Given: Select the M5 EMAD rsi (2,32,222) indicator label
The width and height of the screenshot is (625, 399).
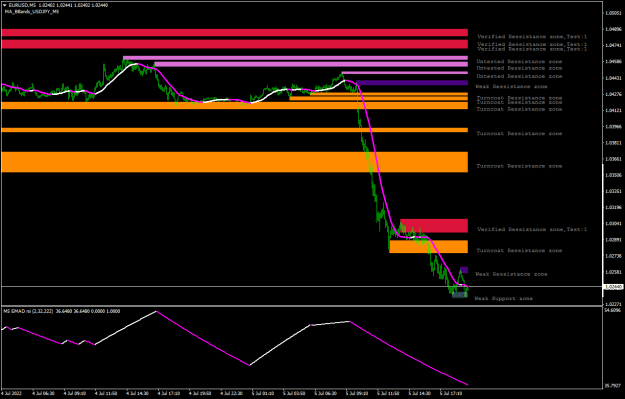Looking at the screenshot, I should pyautogui.click(x=28, y=311).
